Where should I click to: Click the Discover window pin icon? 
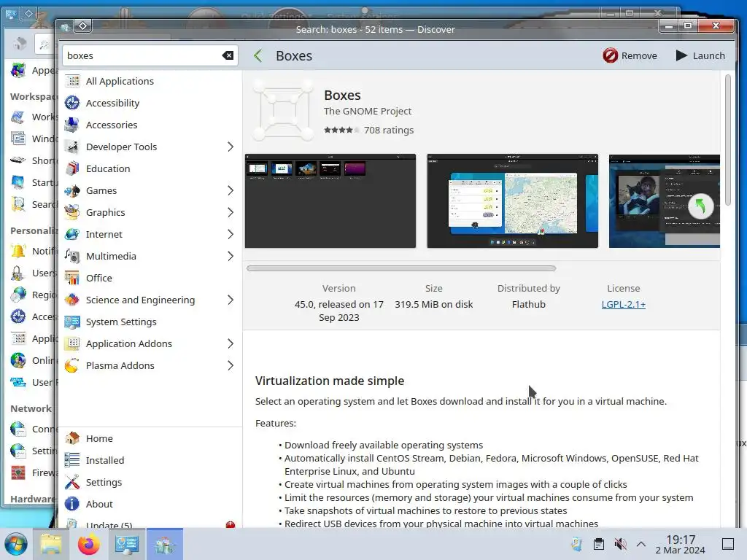click(x=83, y=26)
